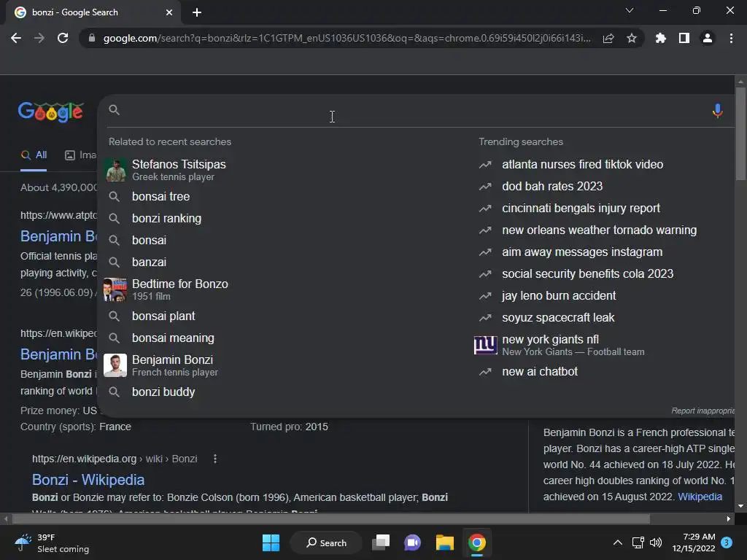Bookmark this page with the star

[632, 38]
